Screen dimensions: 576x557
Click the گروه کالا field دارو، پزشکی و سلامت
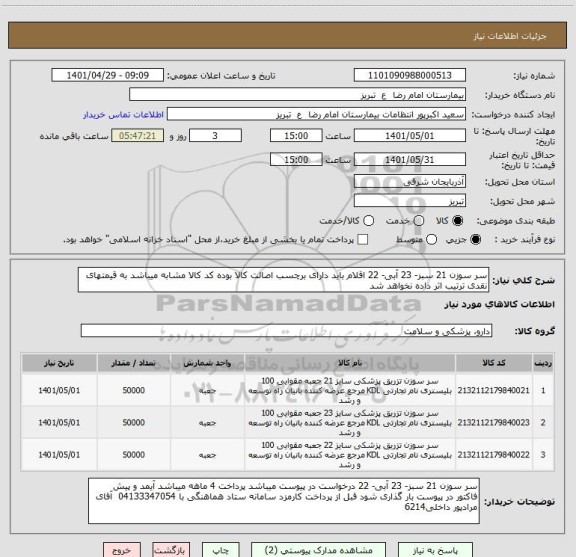click(x=286, y=331)
